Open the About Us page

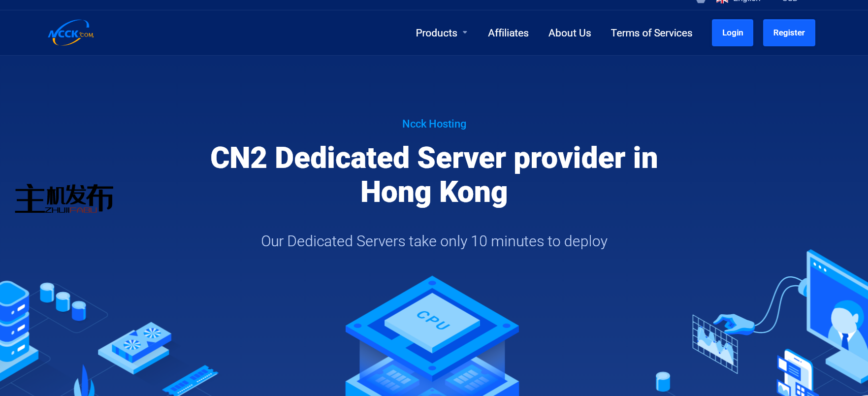pyautogui.click(x=570, y=33)
